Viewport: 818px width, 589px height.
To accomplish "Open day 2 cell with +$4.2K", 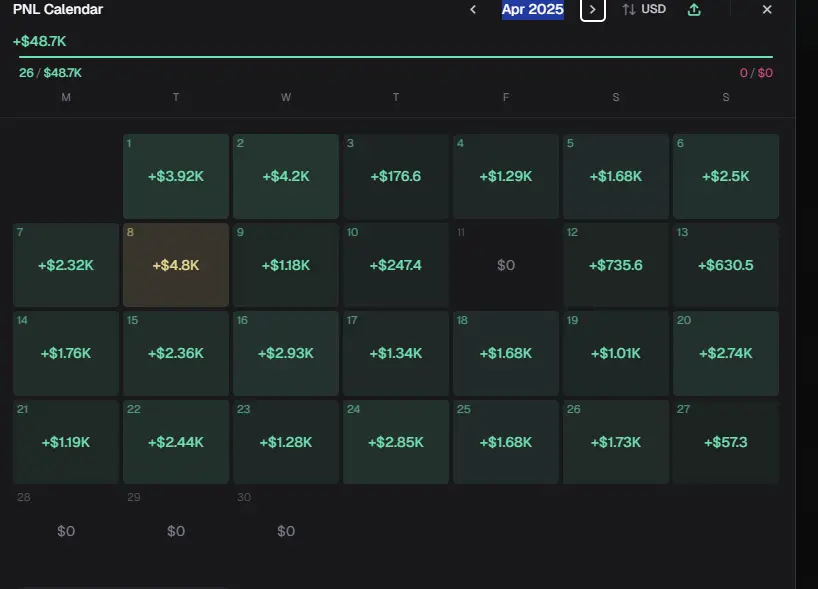I will pyautogui.click(x=286, y=176).
